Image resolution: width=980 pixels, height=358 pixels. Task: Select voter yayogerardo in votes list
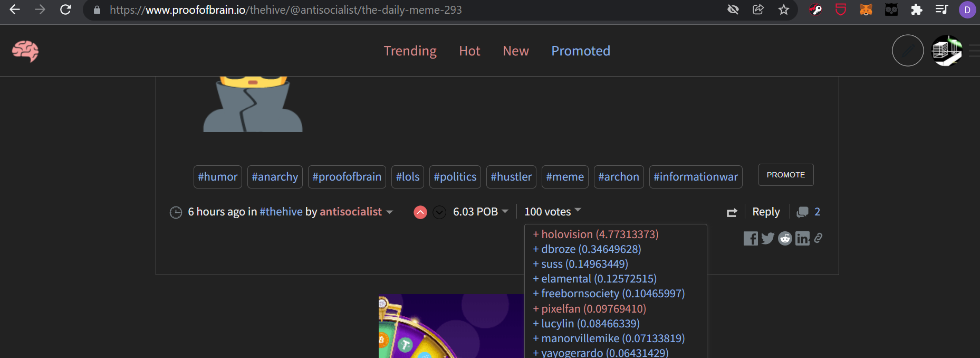click(x=601, y=352)
